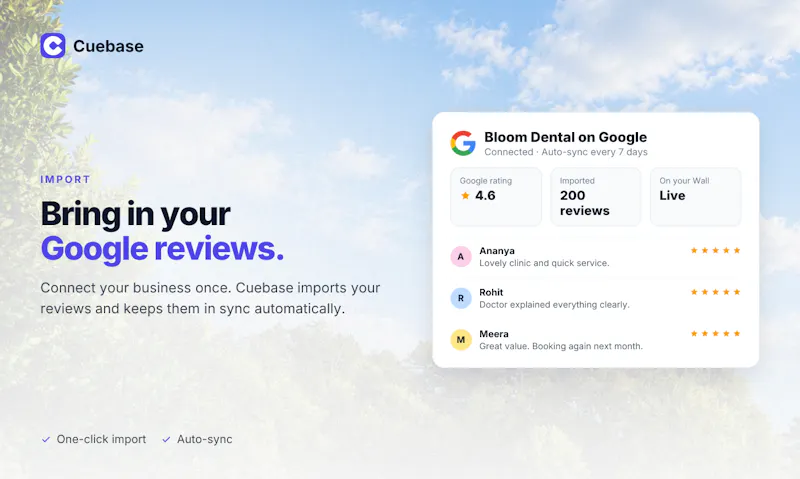Click the purple Google reviews headline
Image resolution: width=800 pixels, height=479 pixels.
tap(162, 249)
